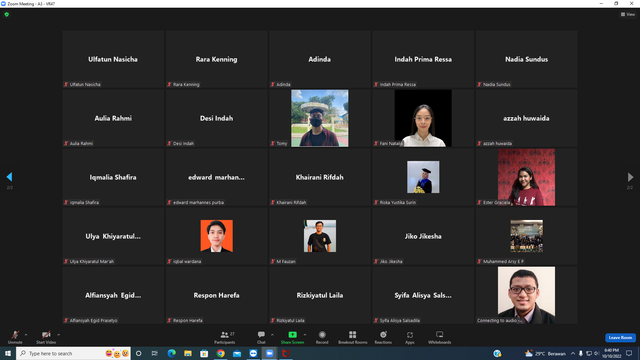Screen dimensions: 640x360
Task: Expand chat options arrow beside Chat
Action: (272, 335)
